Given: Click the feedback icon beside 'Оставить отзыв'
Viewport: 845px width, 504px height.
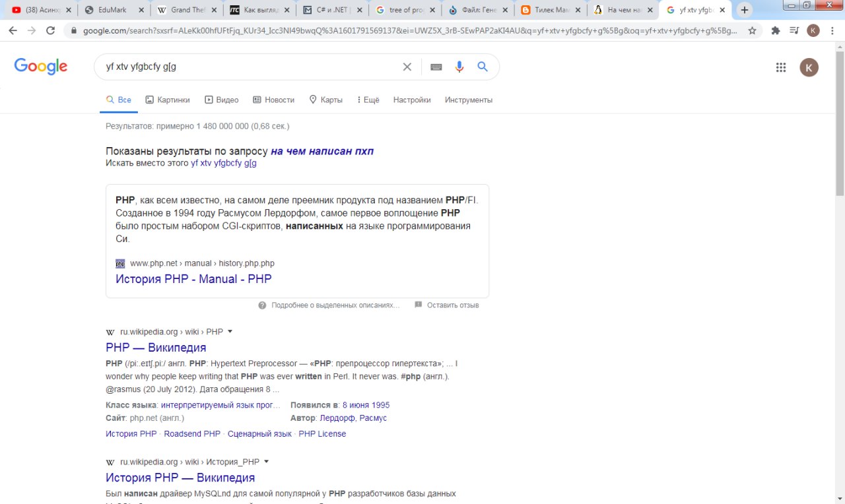Looking at the screenshot, I should click(x=418, y=305).
